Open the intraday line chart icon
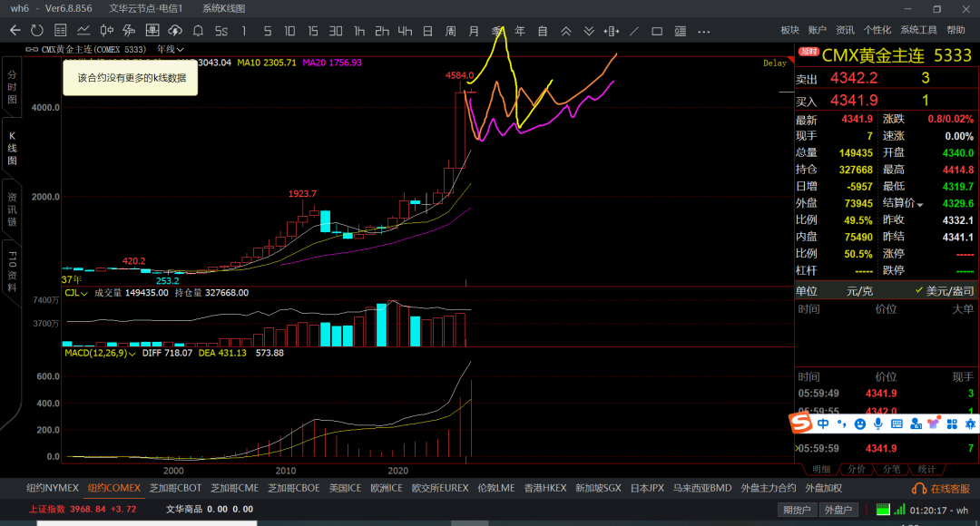 tap(83, 31)
